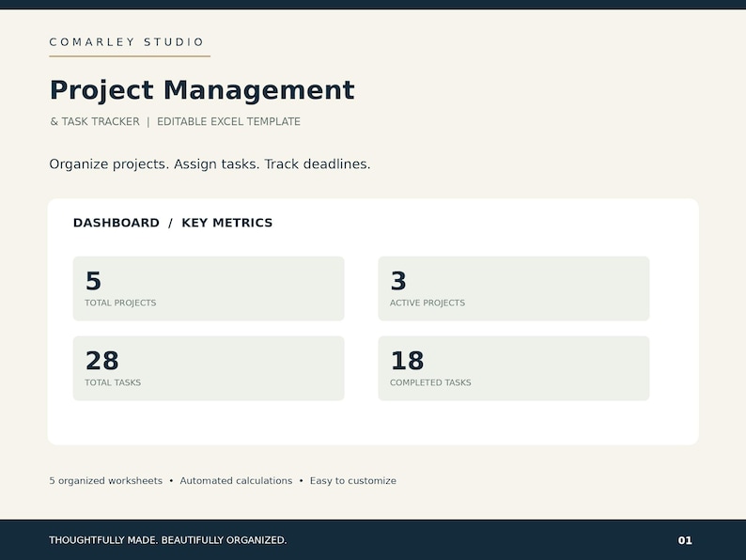Click the value 28 for Total Tasks

101,361
